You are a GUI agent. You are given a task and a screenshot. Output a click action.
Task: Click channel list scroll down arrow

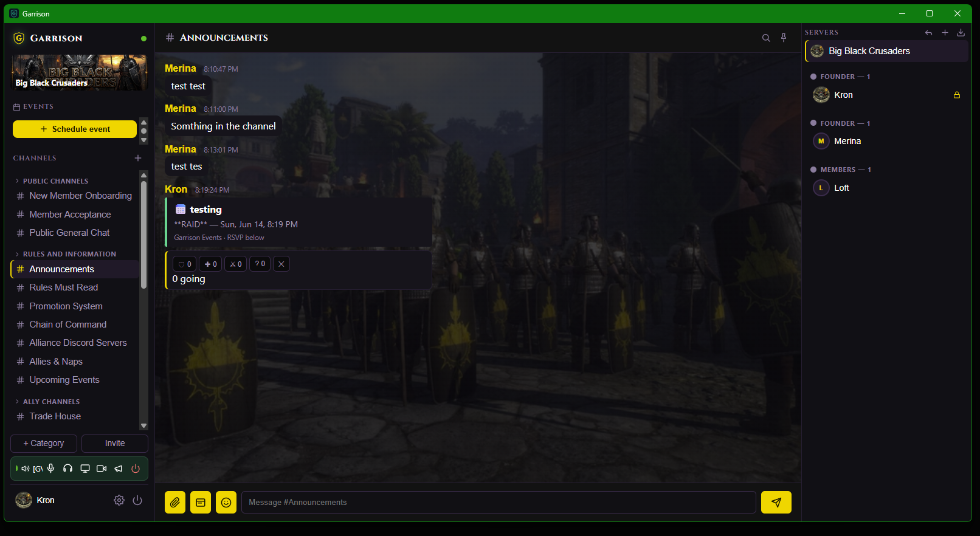(144, 426)
